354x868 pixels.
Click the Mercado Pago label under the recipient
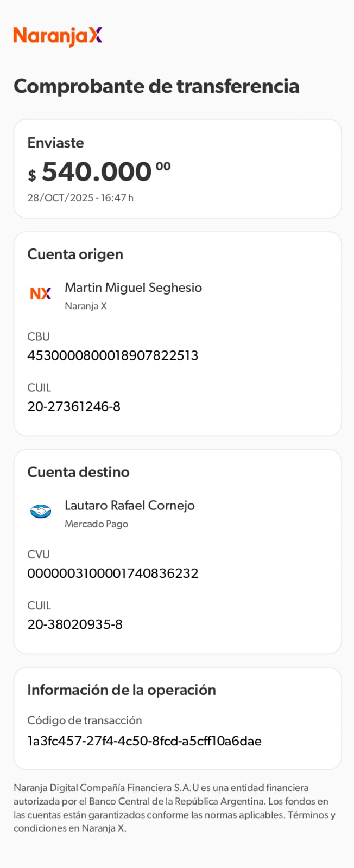click(x=96, y=524)
